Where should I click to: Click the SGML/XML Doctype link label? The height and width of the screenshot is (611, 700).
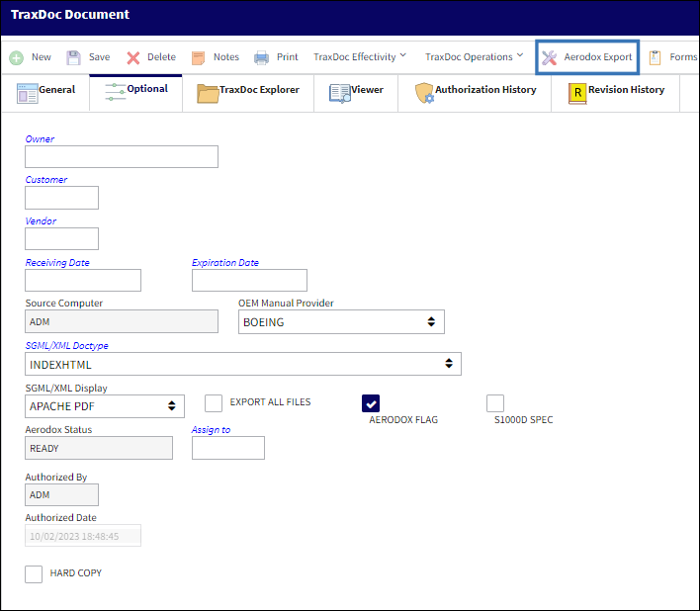(x=66, y=345)
